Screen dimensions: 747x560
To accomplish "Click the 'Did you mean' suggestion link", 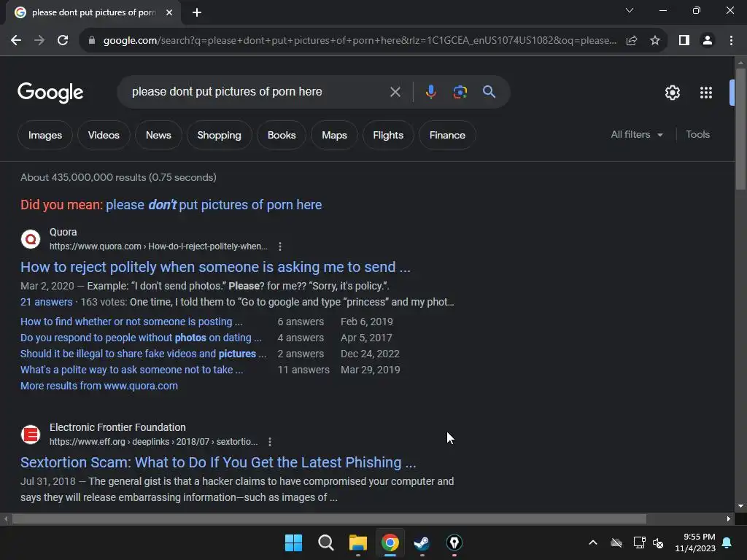I will click(214, 205).
